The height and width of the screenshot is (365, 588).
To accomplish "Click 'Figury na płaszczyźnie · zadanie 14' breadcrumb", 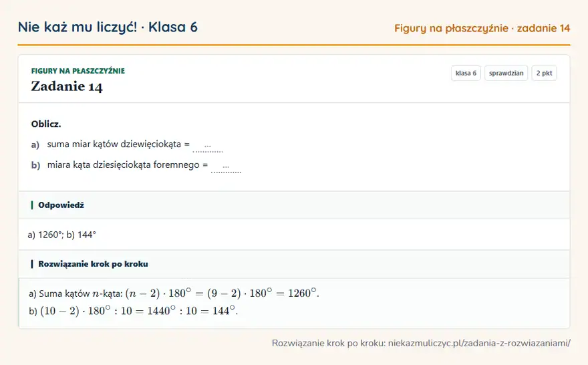I will click(x=482, y=28).
